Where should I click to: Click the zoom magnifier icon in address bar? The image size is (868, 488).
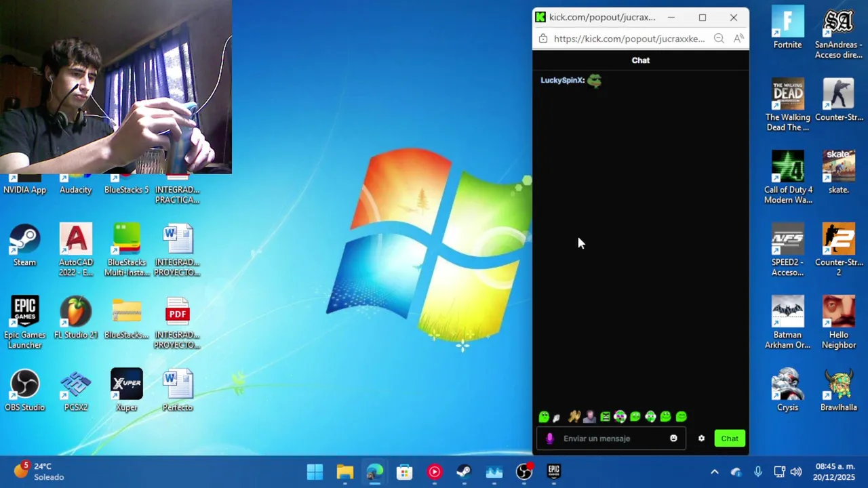719,39
